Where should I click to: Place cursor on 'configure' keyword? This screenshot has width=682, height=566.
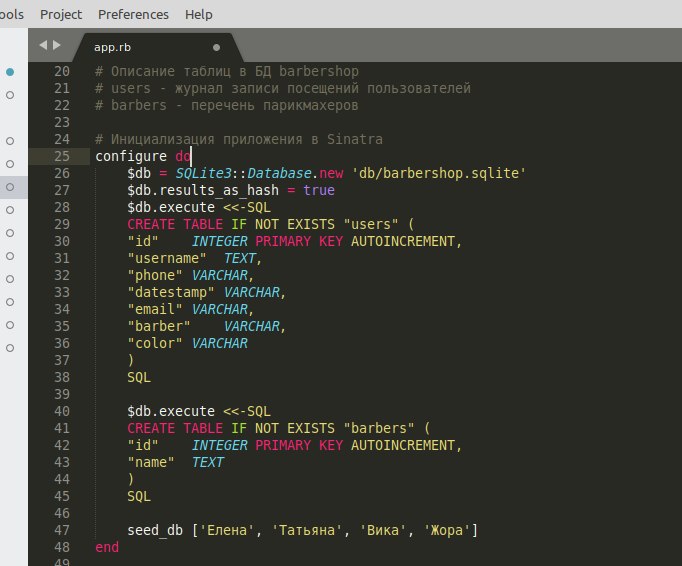pyautogui.click(x=131, y=157)
